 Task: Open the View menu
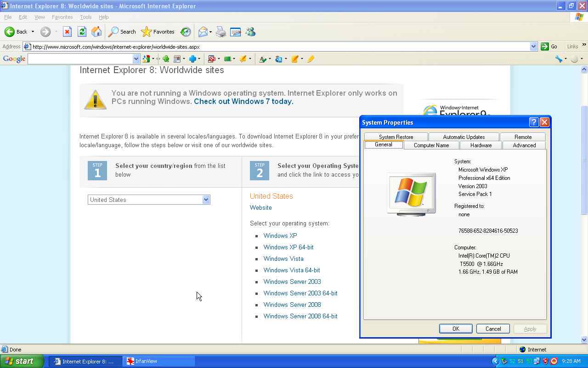[x=40, y=17]
